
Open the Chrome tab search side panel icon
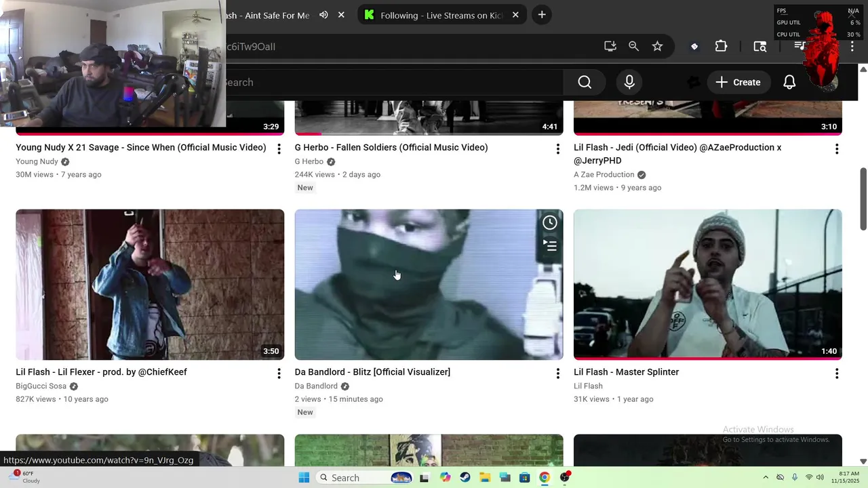[x=760, y=46]
